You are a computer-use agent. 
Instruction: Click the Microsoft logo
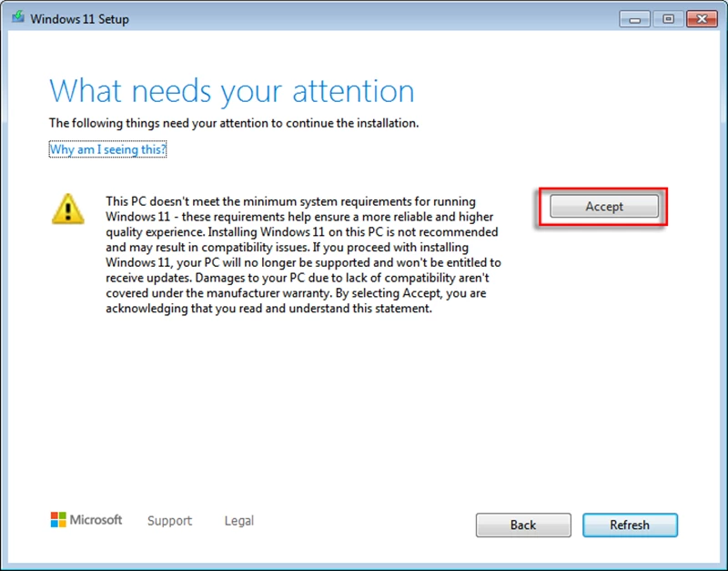[86, 520]
